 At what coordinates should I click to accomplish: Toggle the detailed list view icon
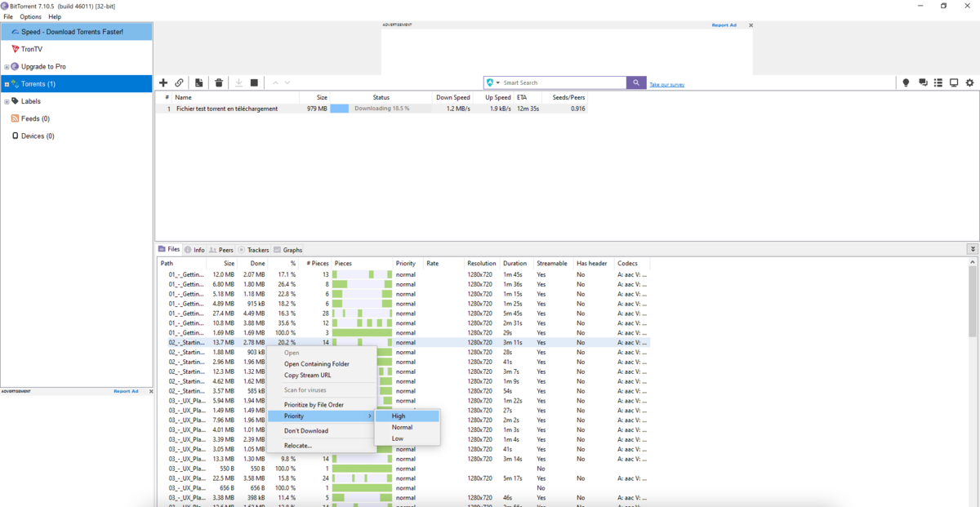[938, 82]
